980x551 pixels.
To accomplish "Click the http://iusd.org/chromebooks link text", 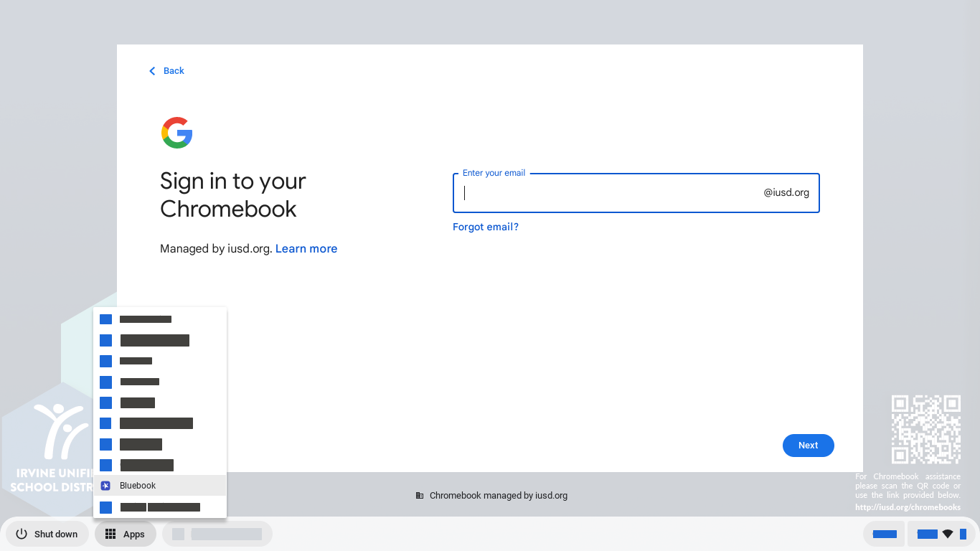I will pos(908,507).
